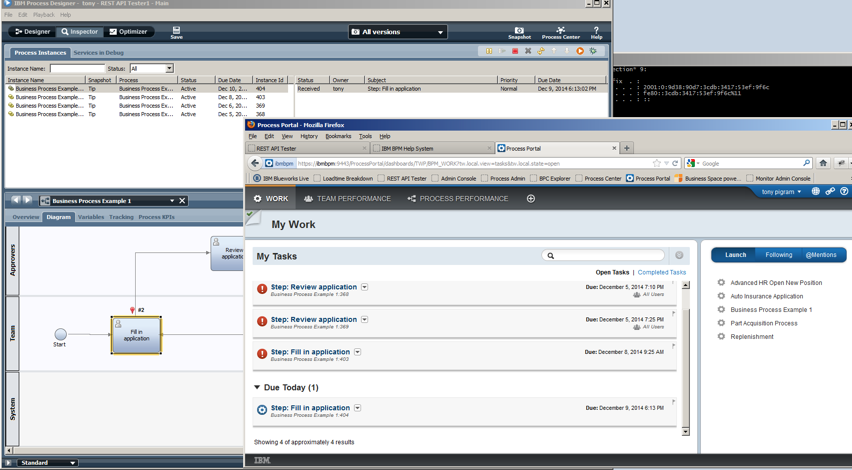Click the red alert icon for task 1:403
Screen dimensions: 852x470
click(x=262, y=354)
